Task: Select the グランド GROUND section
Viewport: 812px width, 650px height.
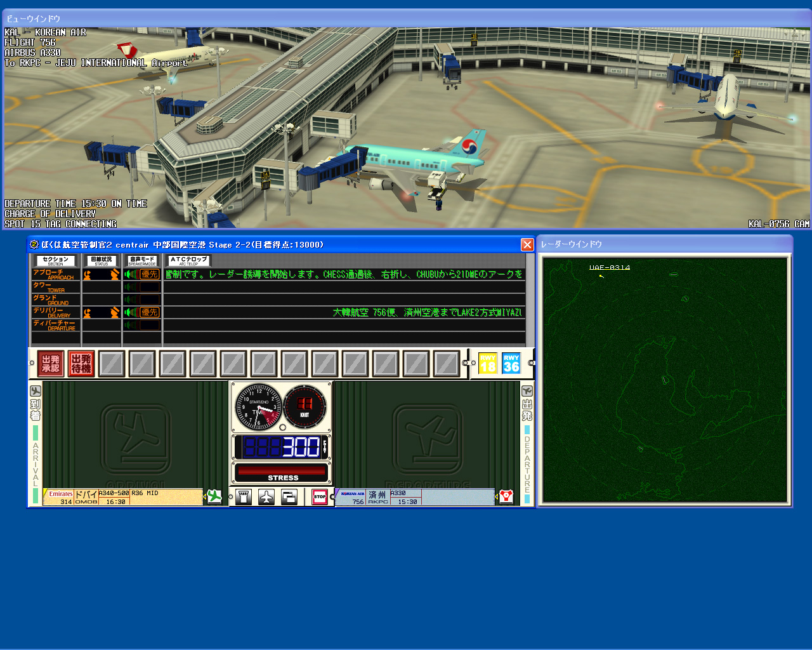Action: 56,300
